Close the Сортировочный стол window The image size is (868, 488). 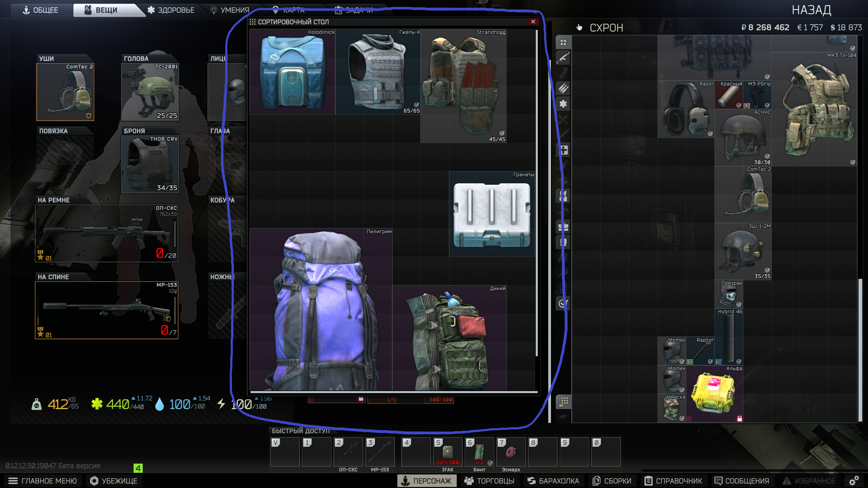pos(533,22)
